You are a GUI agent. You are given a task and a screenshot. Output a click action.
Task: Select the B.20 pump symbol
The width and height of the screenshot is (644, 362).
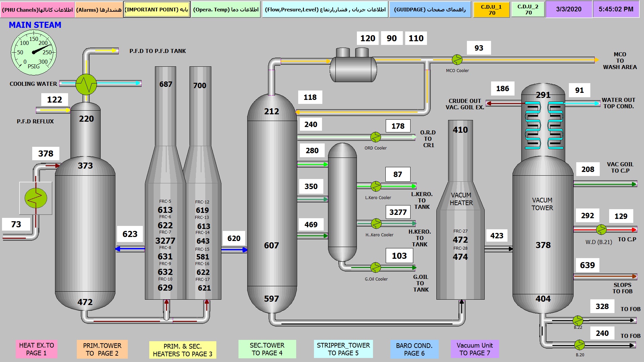point(579,345)
